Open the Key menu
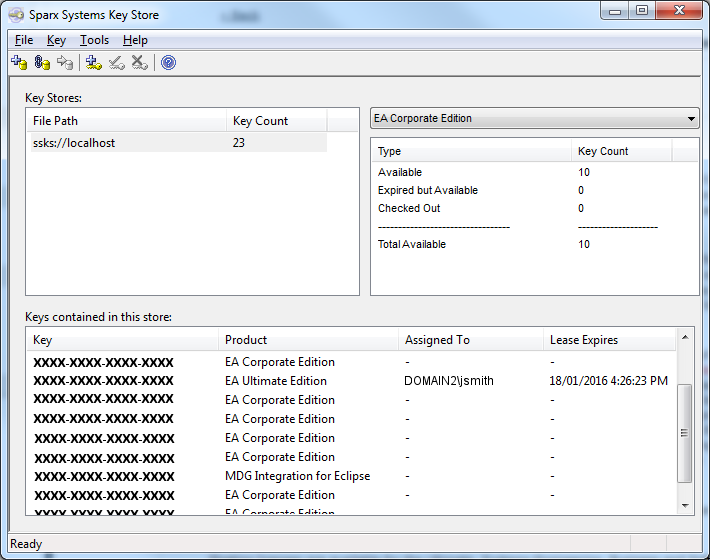The image size is (710, 560). [x=57, y=40]
